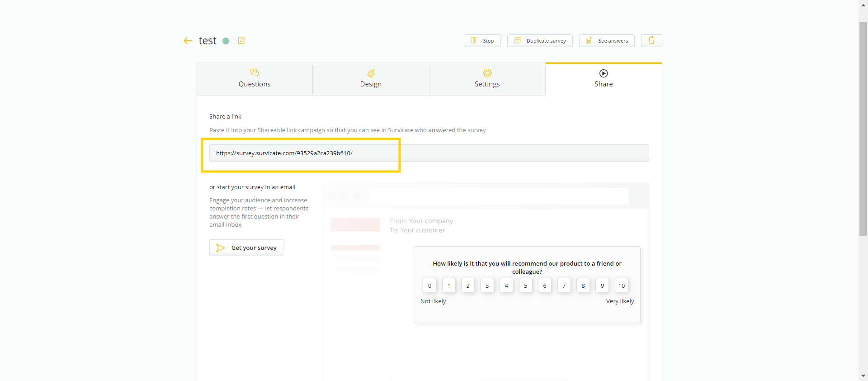Open the Settings tab
868x381 pixels.
pyautogui.click(x=487, y=79)
